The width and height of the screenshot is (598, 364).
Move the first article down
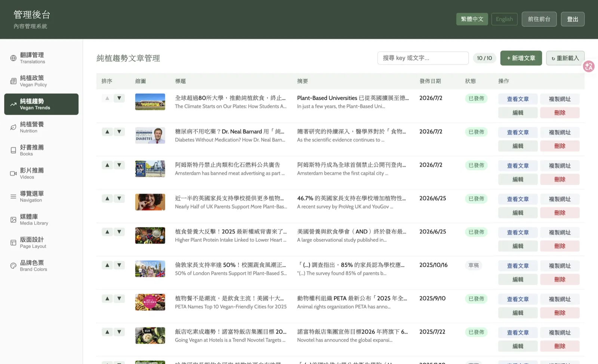(x=119, y=98)
